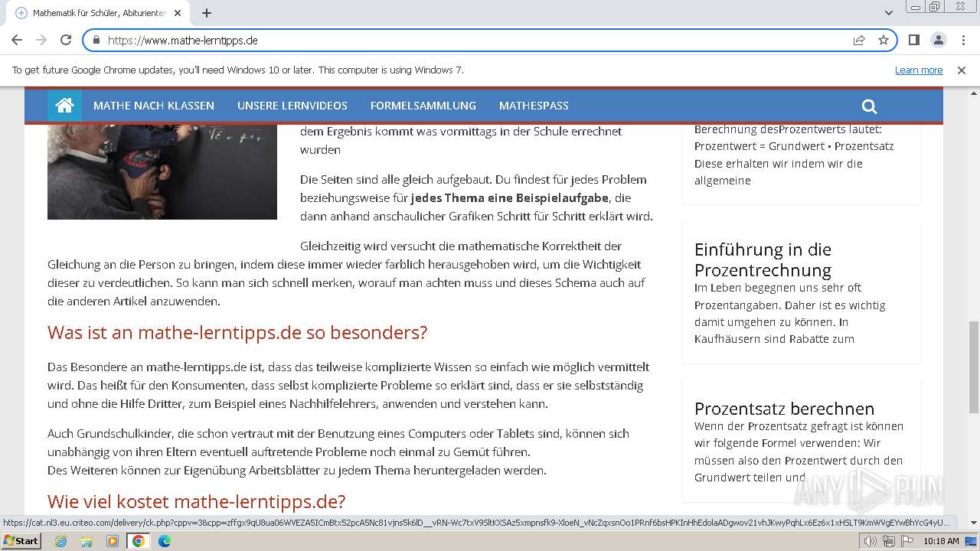Screen dimensions: 980x551
Task: Click paragraph starting 'Gleichzeitig wird versucht'
Action: [347, 273]
